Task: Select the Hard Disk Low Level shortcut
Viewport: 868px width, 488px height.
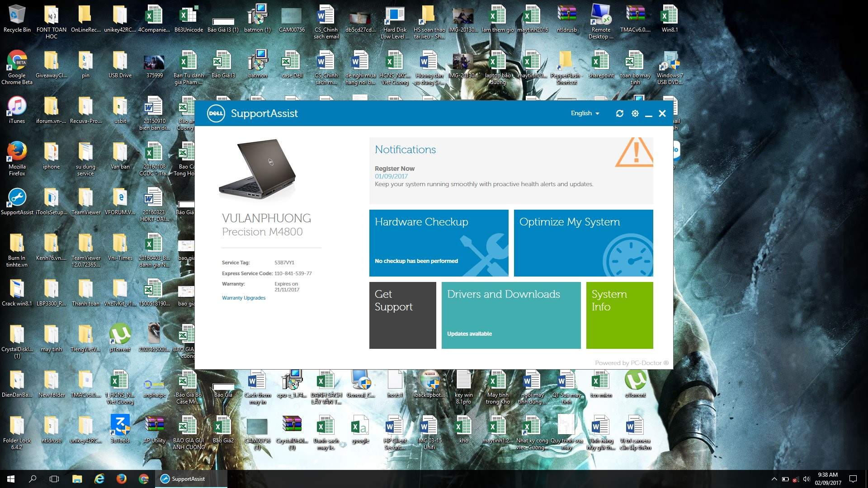Action: (395, 22)
